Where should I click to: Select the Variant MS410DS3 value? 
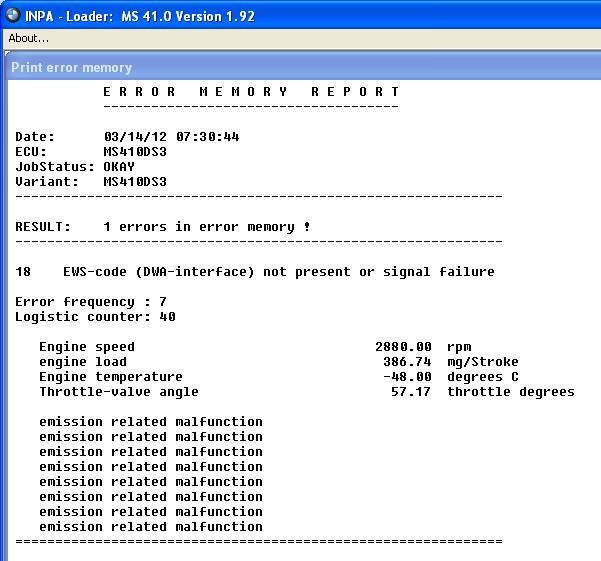click(135, 182)
